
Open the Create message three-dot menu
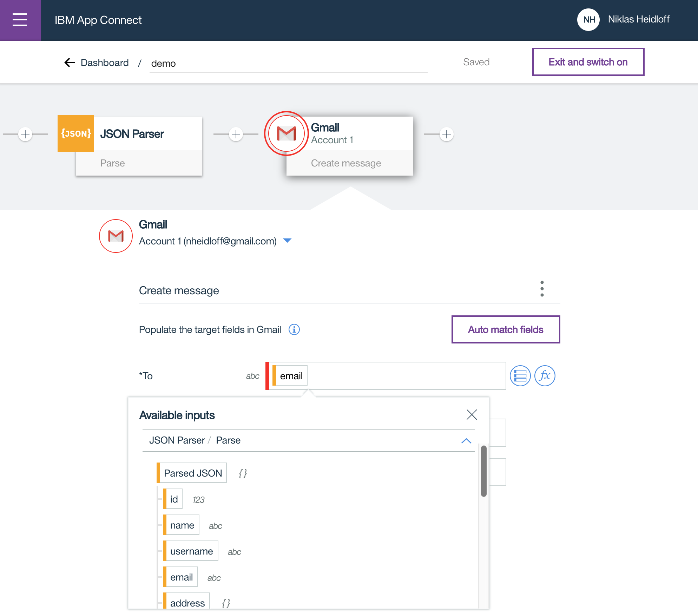tap(542, 289)
